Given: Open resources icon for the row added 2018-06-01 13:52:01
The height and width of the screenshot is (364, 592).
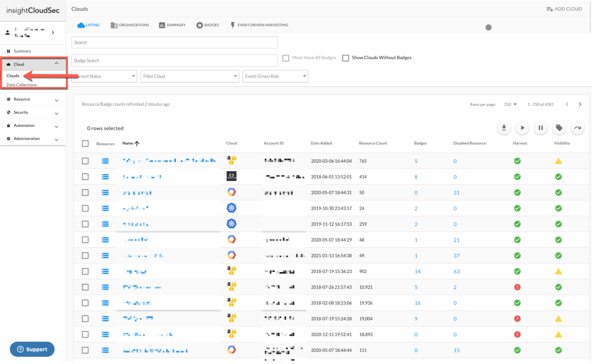Looking at the screenshot, I should pyautogui.click(x=105, y=177).
